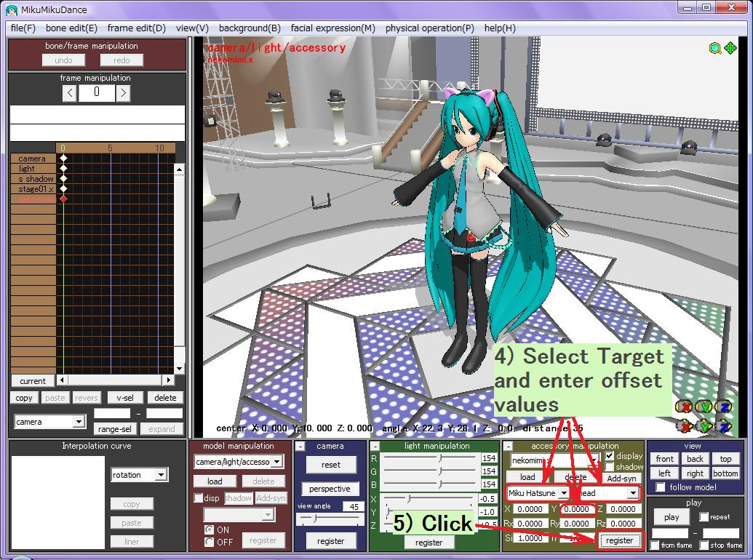
Task: Open the frame edit(D) menu
Action: [x=136, y=28]
